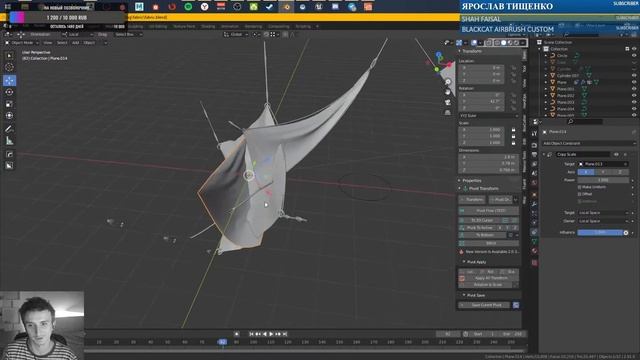Open the XYZ Euler rotation mode dropdown
640x360 pixels.
489,116
